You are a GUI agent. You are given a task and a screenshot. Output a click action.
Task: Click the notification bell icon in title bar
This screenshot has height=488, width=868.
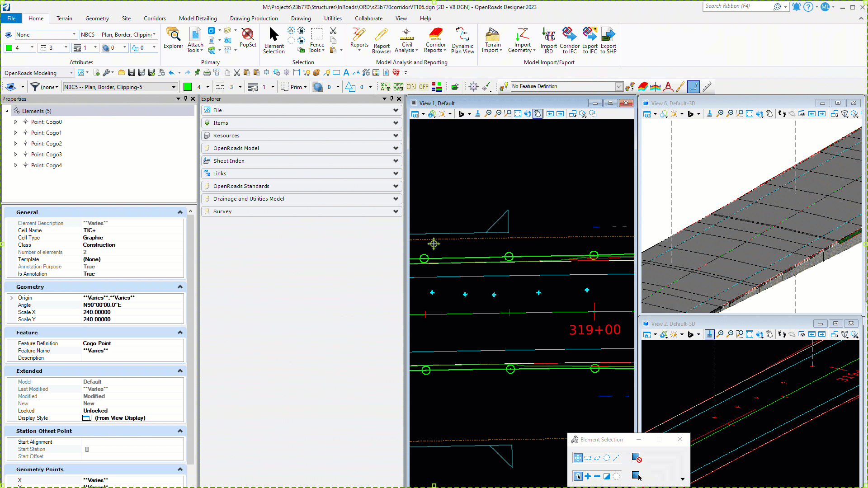(x=796, y=7)
